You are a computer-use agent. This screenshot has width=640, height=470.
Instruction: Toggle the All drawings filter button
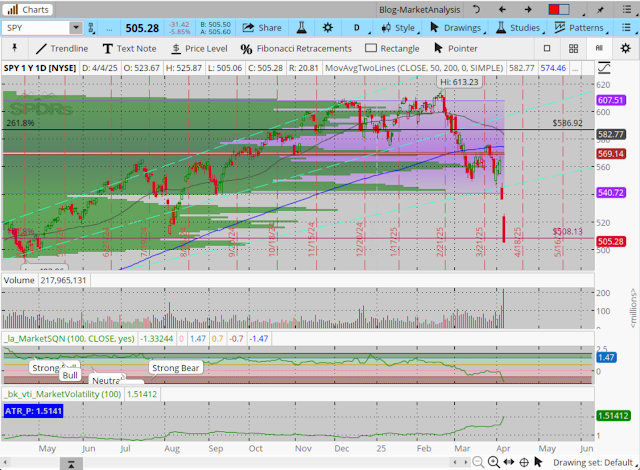[599, 49]
